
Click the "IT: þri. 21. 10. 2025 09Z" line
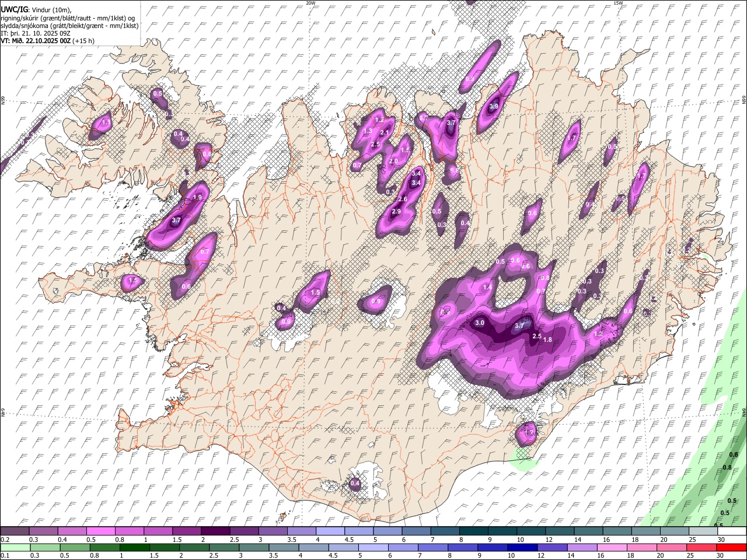[x=36, y=33]
